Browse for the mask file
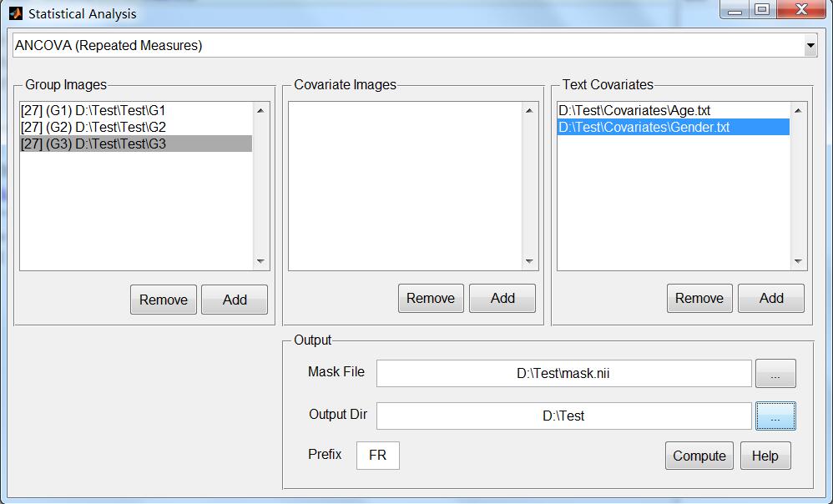 (x=775, y=375)
